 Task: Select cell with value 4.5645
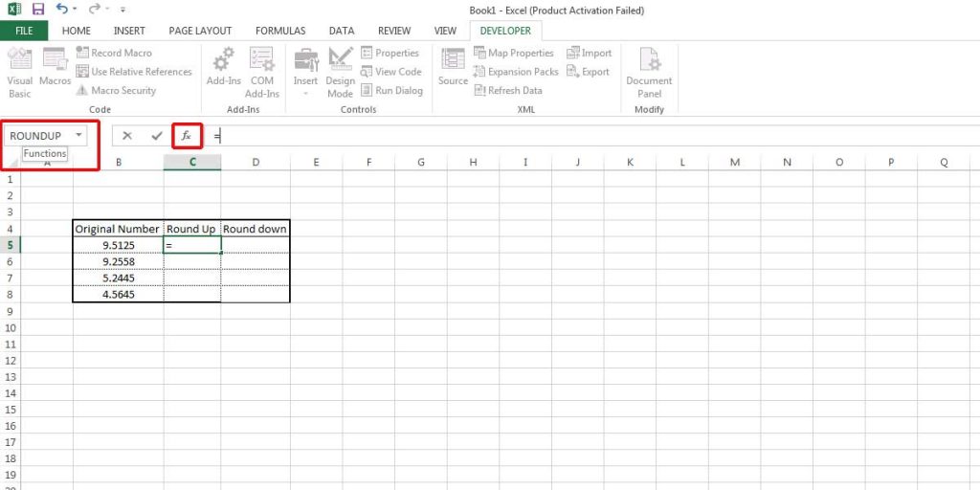click(119, 295)
